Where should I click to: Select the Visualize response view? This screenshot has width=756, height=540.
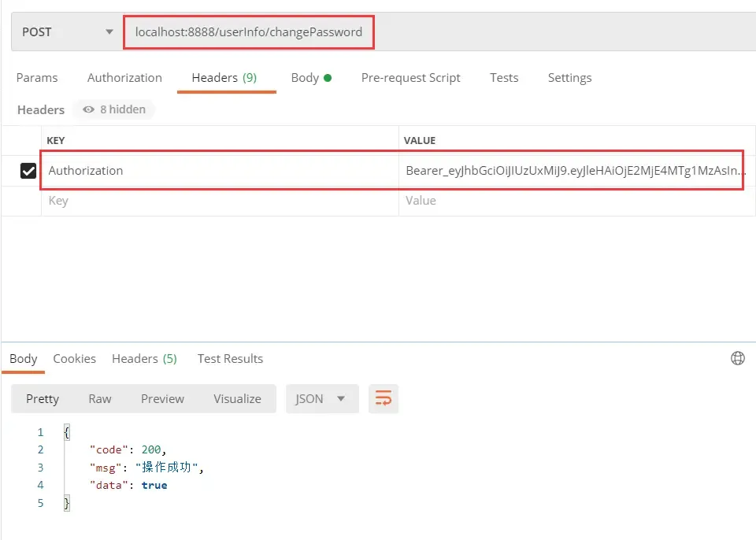click(x=237, y=398)
